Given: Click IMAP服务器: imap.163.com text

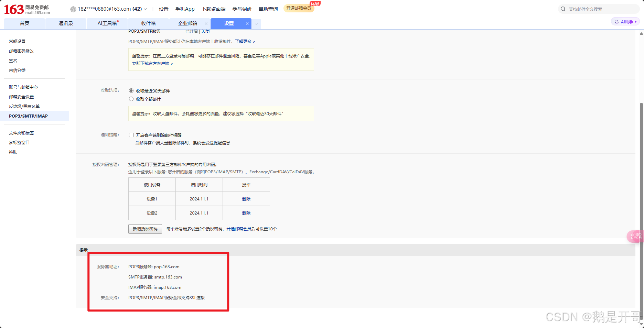Looking at the screenshot, I should point(155,287).
